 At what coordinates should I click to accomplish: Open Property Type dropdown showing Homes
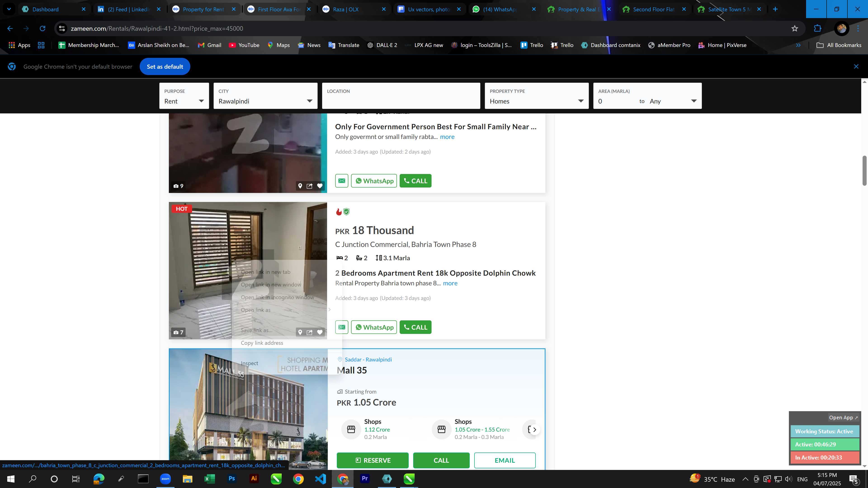[536, 96]
